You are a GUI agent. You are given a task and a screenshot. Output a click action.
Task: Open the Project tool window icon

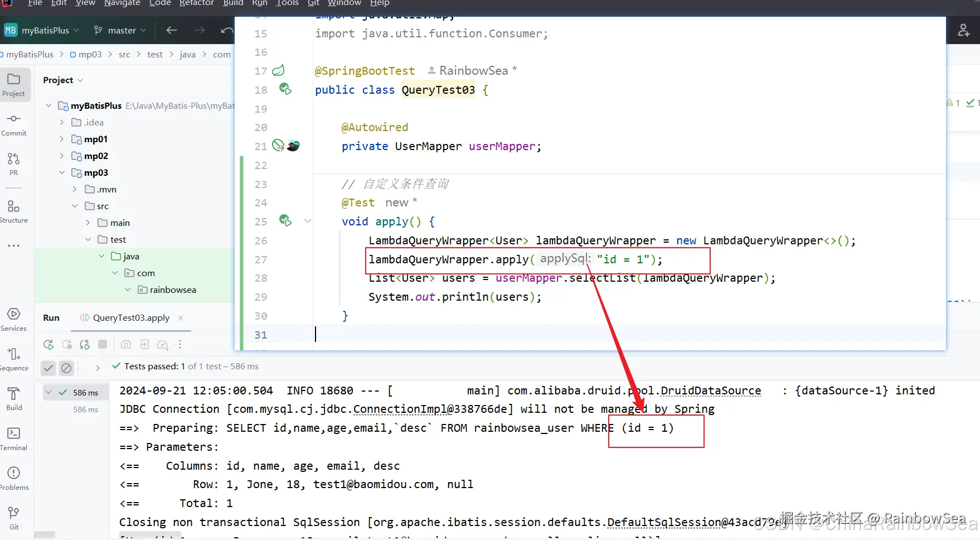pos(13,84)
